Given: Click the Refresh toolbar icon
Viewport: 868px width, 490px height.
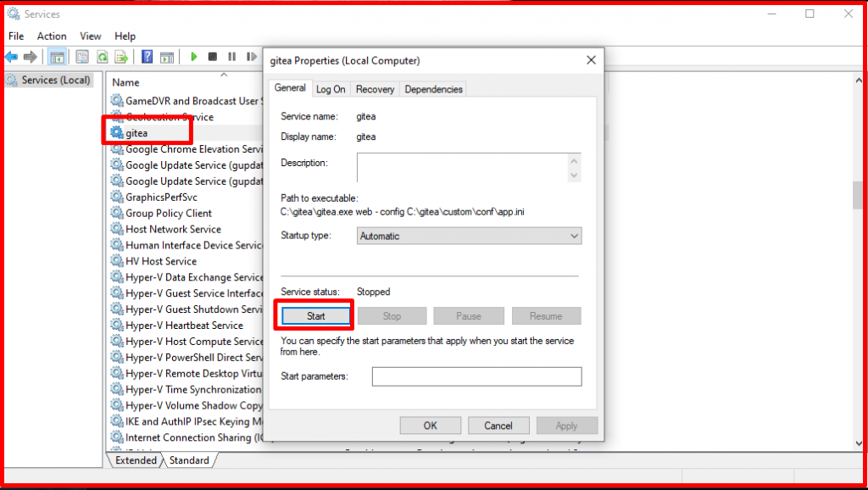Looking at the screenshot, I should pyautogui.click(x=102, y=57).
